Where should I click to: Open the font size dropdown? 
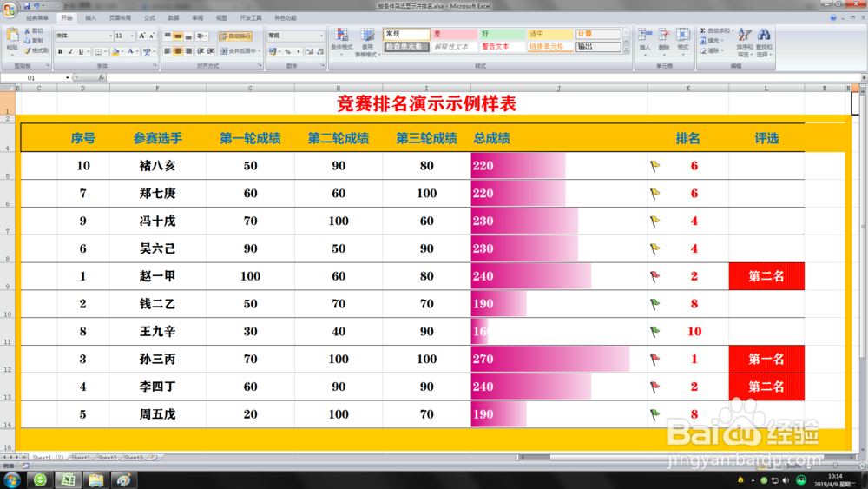point(132,36)
